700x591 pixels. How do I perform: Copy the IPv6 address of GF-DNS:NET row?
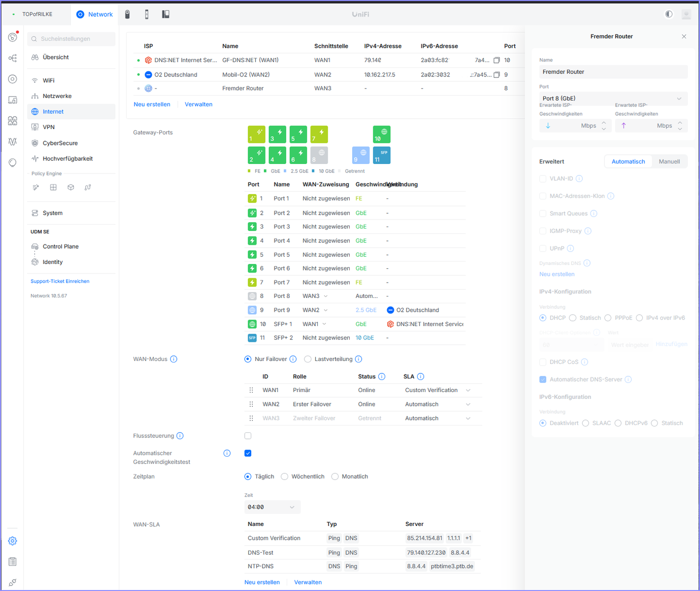(x=497, y=60)
